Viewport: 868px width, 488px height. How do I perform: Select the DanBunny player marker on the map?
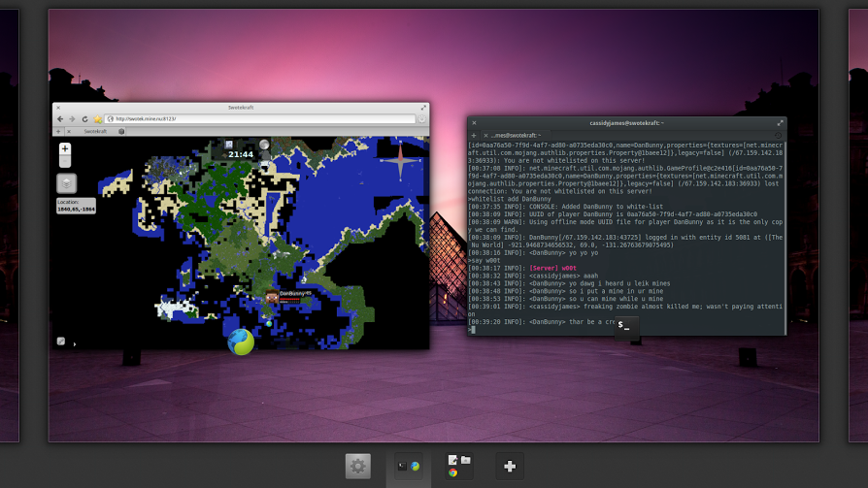tap(271, 297)
